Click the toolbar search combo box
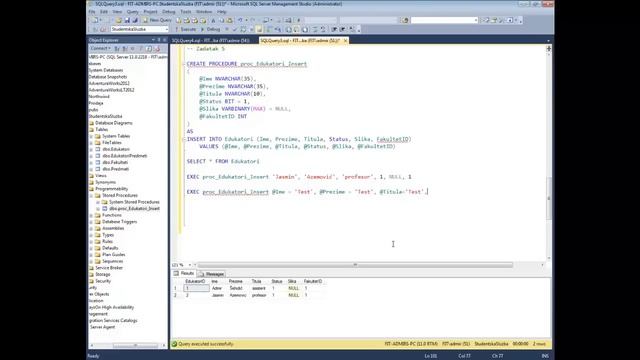 [x=444, y=20]
